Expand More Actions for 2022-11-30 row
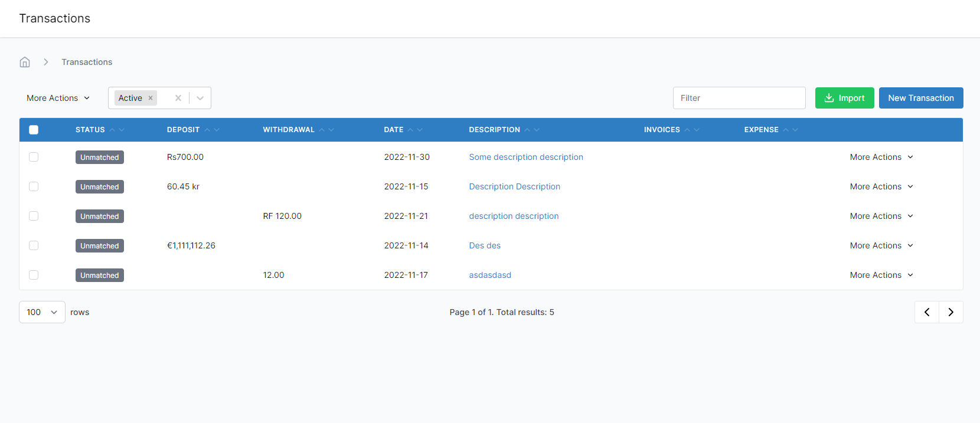Viewport: 980px width, 423px height. coord(881,157)
